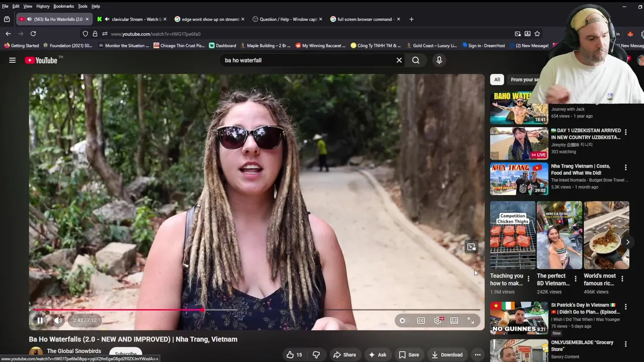Like the video with thumbs up

coord(294,354)
